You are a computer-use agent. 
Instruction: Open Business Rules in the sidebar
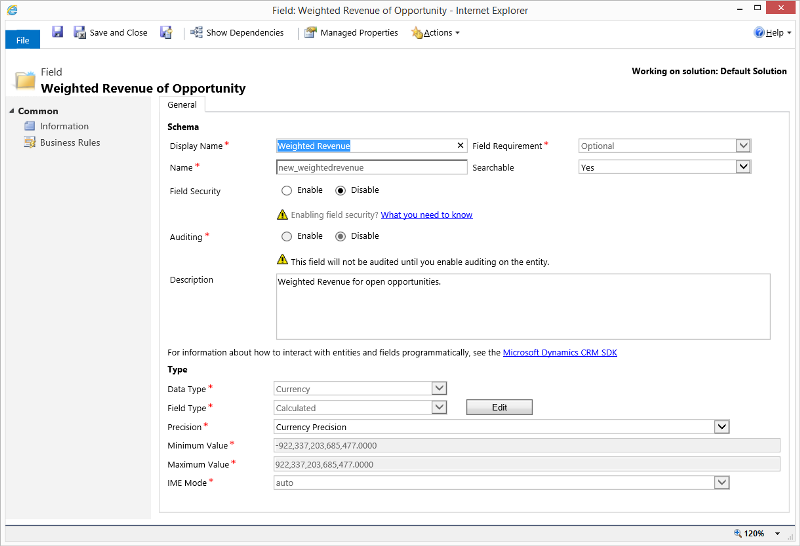[x=69, y=142]
